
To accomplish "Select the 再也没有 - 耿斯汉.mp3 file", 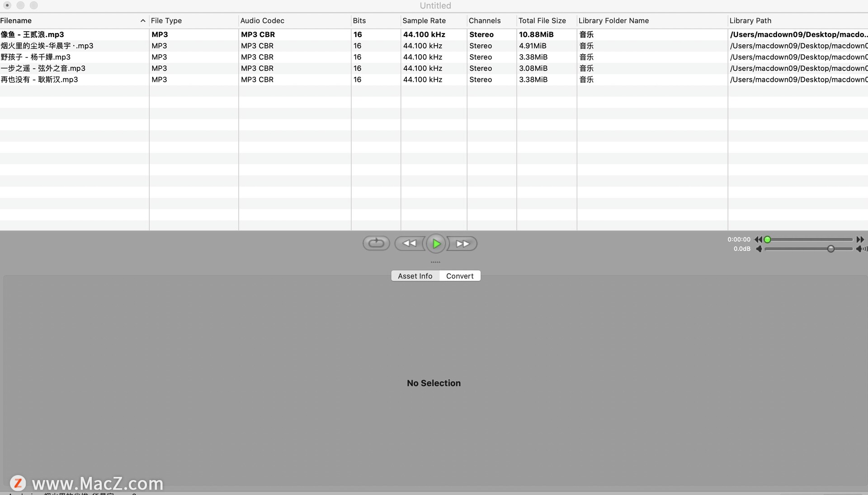I will 39,80.
